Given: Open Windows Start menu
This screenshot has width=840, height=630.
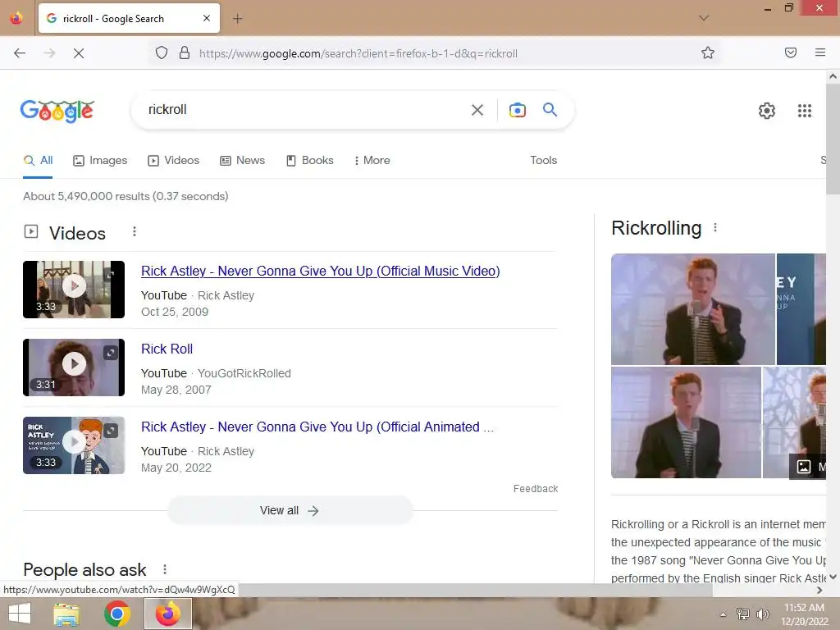Looking at the screenshot, I should pyautogui.click(x=20, y=614).
